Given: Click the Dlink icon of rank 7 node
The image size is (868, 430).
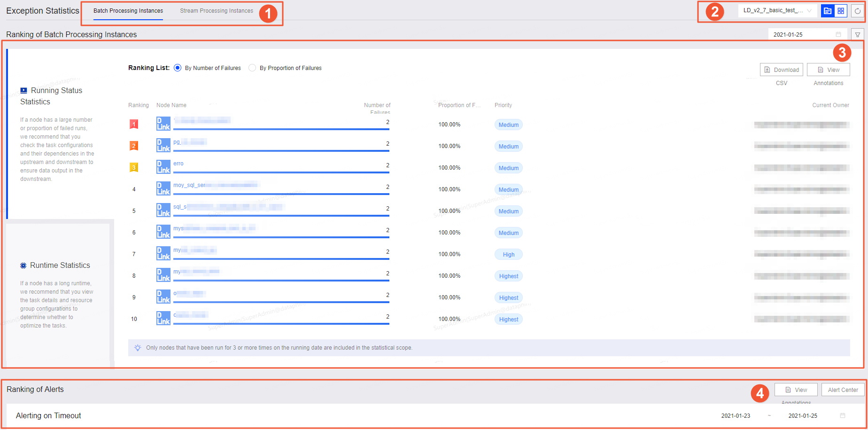Looking at the screenshot, I should click(x=163, y=253).
